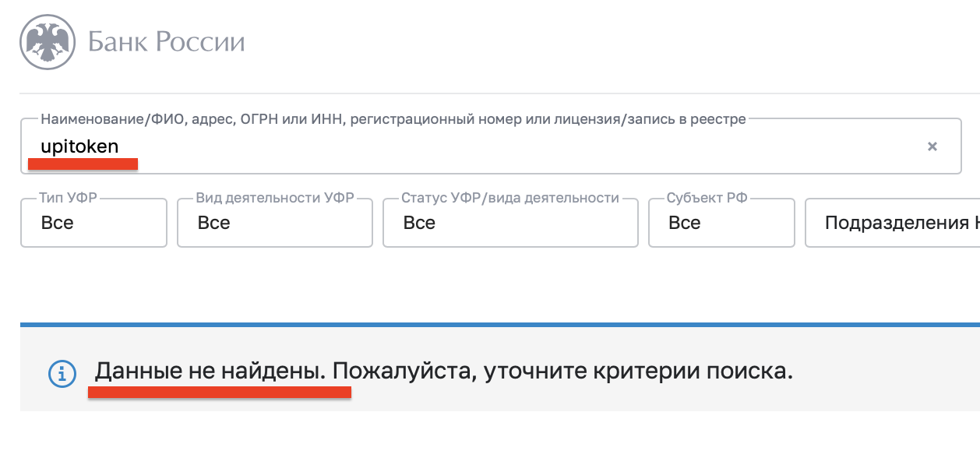Click the Bank of Russia eagle emblem
This screenshot has width=980, height=458.
coord(48,41)
